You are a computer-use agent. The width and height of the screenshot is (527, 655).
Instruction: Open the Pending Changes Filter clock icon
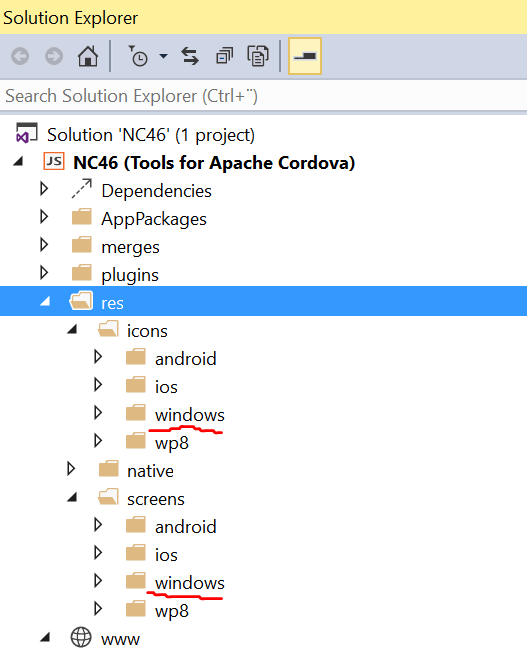[x=138, y=56]
